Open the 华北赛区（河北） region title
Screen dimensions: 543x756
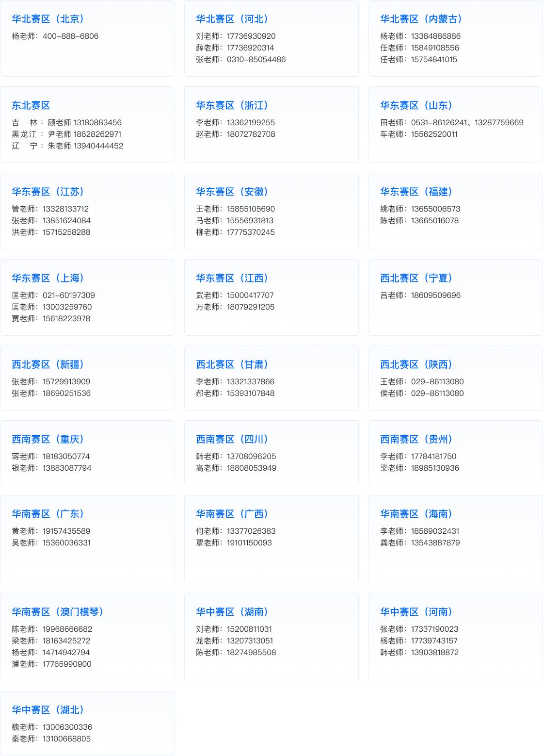coord(232,19)
